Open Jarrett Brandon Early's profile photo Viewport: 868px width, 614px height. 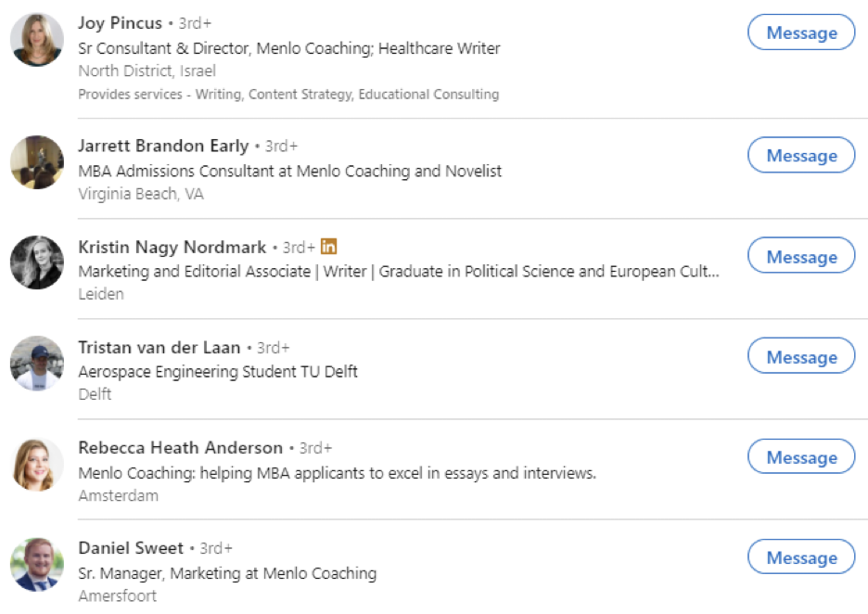point(37,162)
